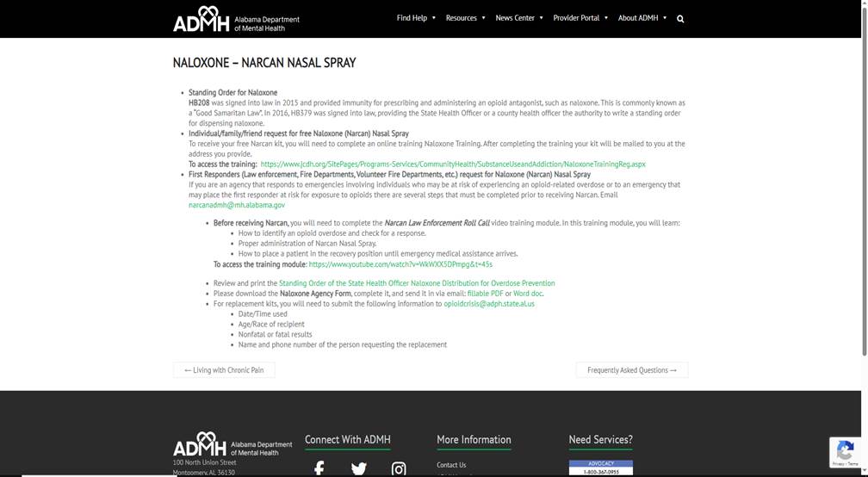
Task: Click the 'More Information' footer heading
Action: (x=474, y=440)
